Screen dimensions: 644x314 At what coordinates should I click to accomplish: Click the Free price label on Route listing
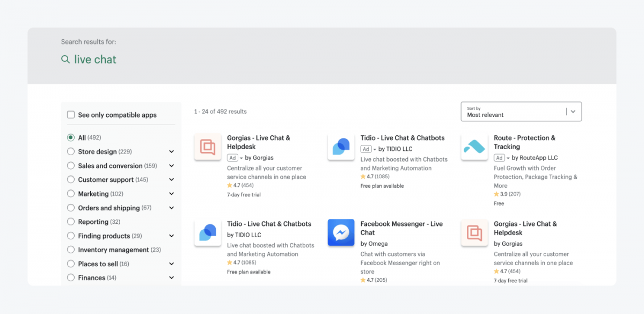(499, 204)
